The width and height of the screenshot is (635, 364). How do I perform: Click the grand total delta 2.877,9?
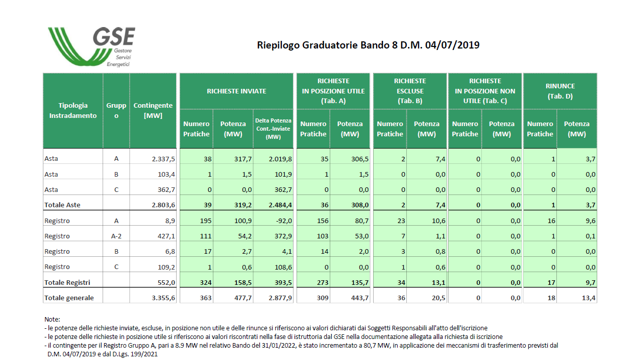(280, 298)
